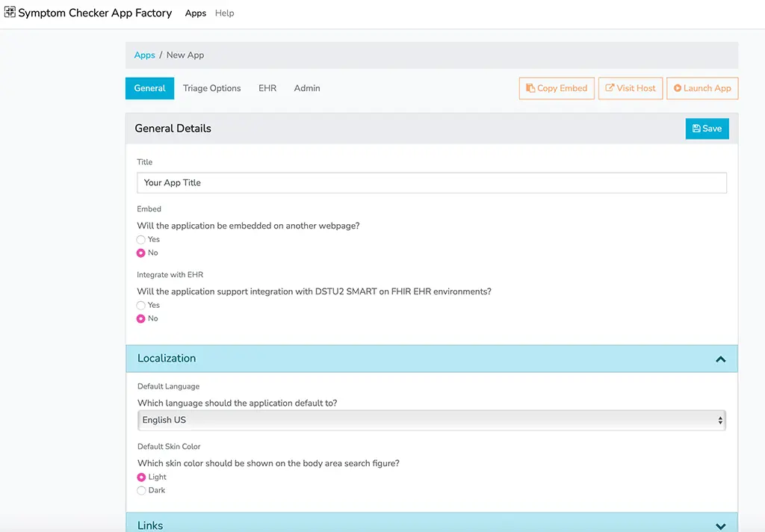This screenshot has width=765, height=532.
Task: Click the down chevron on Links header
Action: pyautogui.click(x=720, y=525)
